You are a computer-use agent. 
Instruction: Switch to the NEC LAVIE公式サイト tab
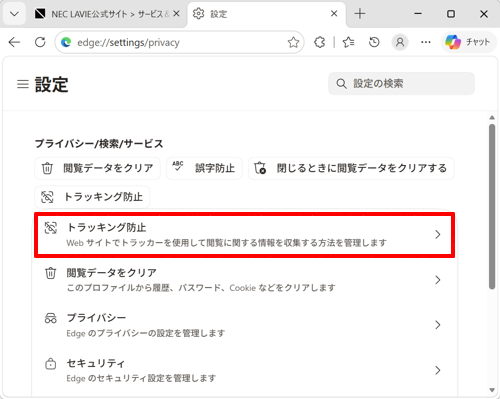[107, 14]
